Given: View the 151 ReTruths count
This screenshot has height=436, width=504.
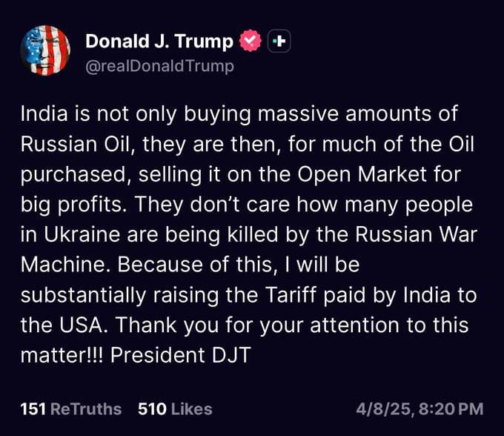Looking at the screenshot, I should (71, 409).
